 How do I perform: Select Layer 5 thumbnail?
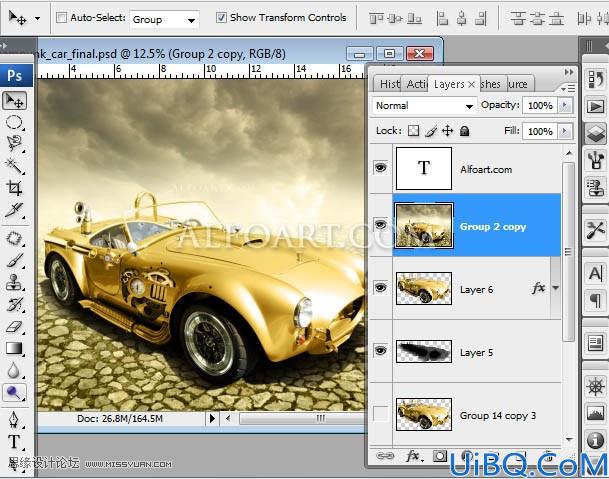pos(424,352)
